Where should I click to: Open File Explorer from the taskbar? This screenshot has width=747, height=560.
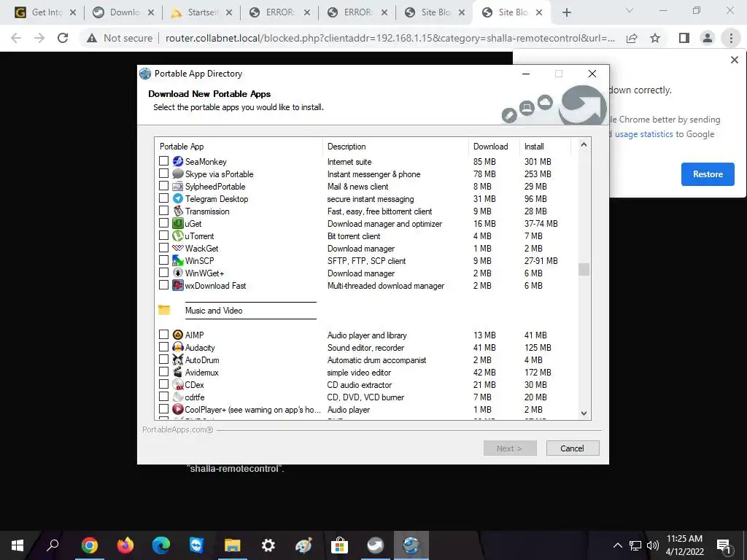[x=233, y=545]
